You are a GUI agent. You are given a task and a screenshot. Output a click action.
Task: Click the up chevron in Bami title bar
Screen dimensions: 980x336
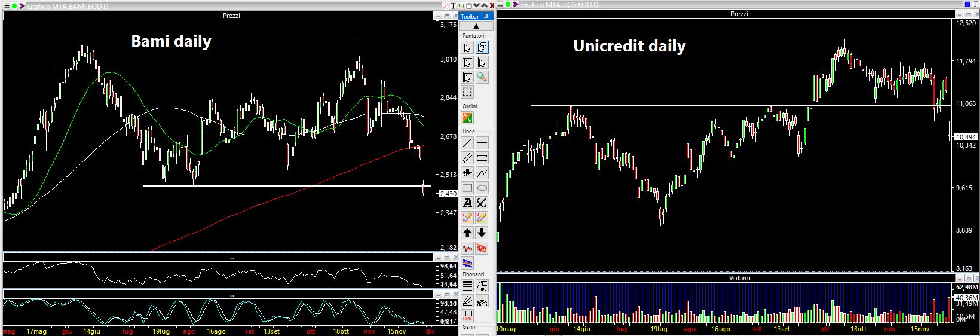(484, 5)
